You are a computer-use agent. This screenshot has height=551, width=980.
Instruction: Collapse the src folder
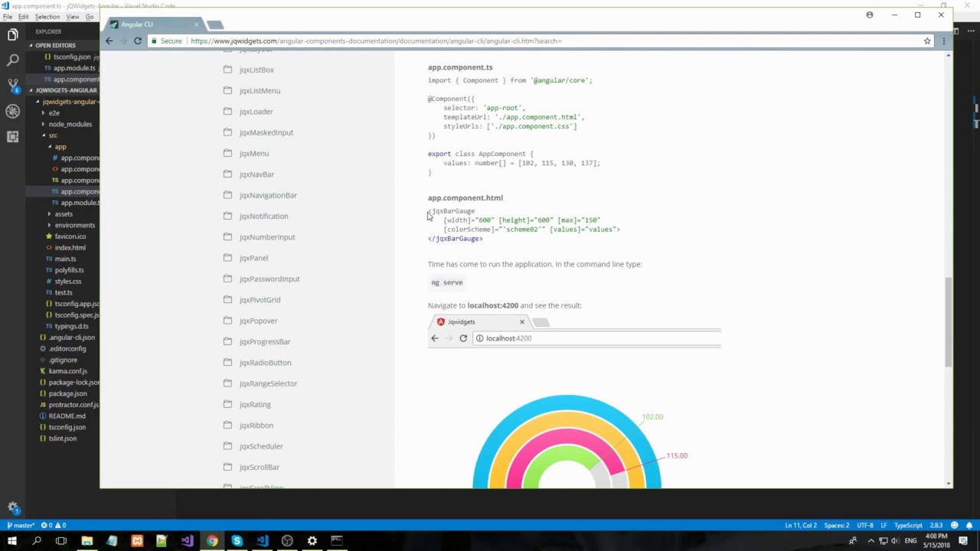pyautogui.click(x=53, y=135)
